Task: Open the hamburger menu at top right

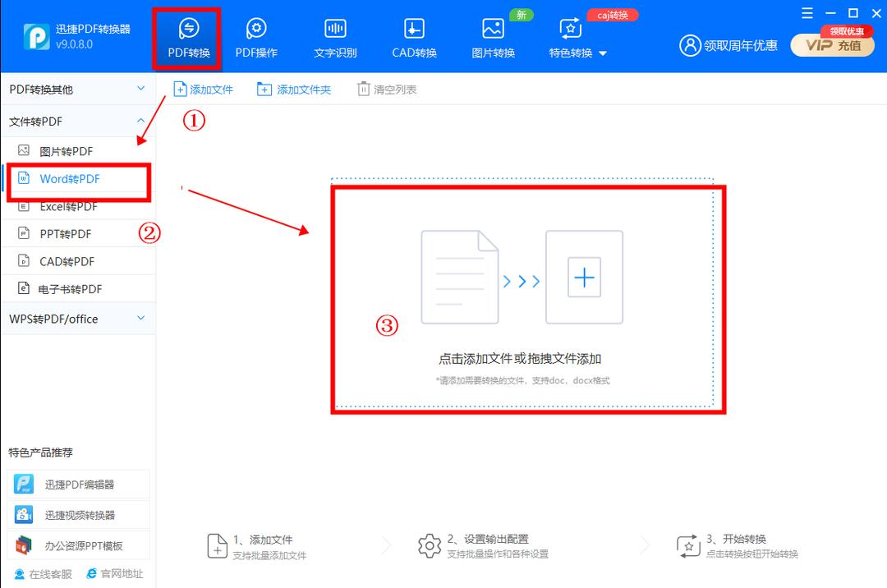Action: pos(807,12)
